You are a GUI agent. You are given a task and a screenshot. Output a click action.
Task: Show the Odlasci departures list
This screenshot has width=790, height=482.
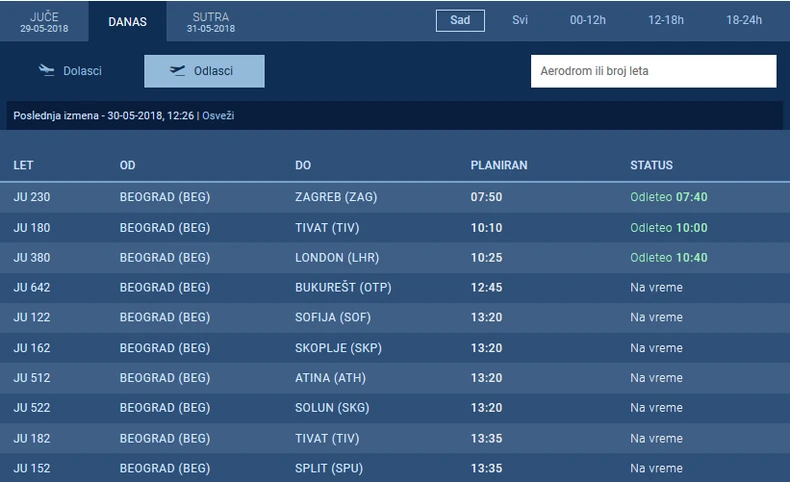point(204,71)
